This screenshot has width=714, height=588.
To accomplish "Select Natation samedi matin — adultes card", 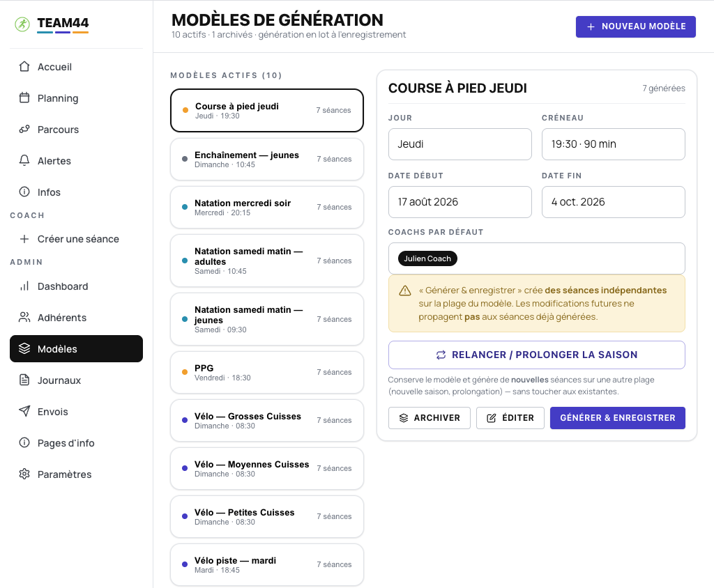I will coord(267,261).
